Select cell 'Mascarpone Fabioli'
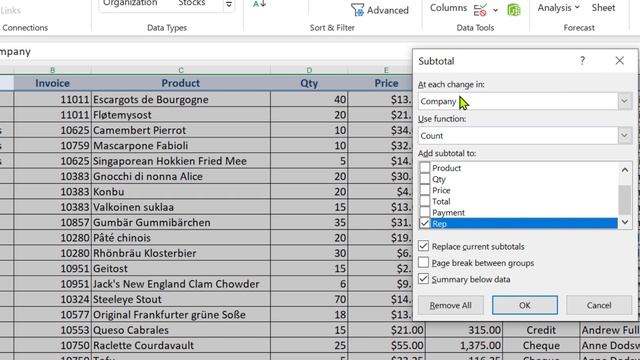This screenshot has height=360, width=640. point(181,146)
